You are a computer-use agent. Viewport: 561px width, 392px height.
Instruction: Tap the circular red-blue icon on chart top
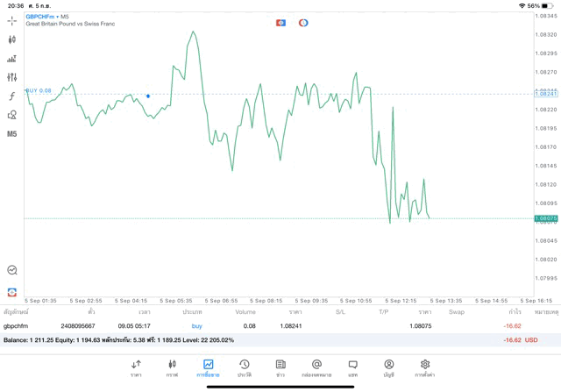(303, 23)
